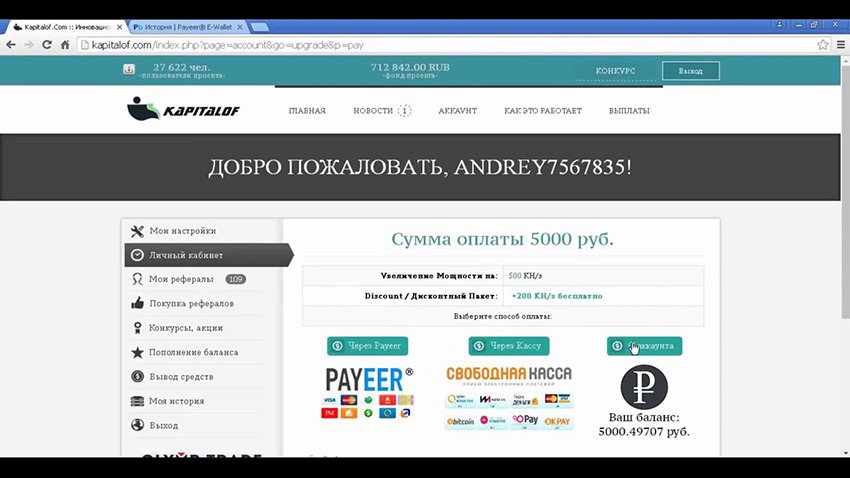Screen dimensions: 850x478
Task: Pay from account balance button
Action: pos(645,346)
